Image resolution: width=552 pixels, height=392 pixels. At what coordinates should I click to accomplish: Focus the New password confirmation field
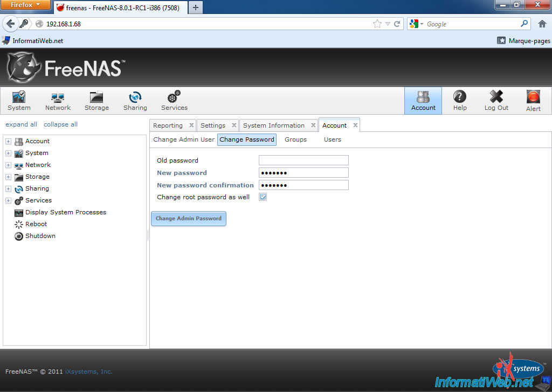303,185
